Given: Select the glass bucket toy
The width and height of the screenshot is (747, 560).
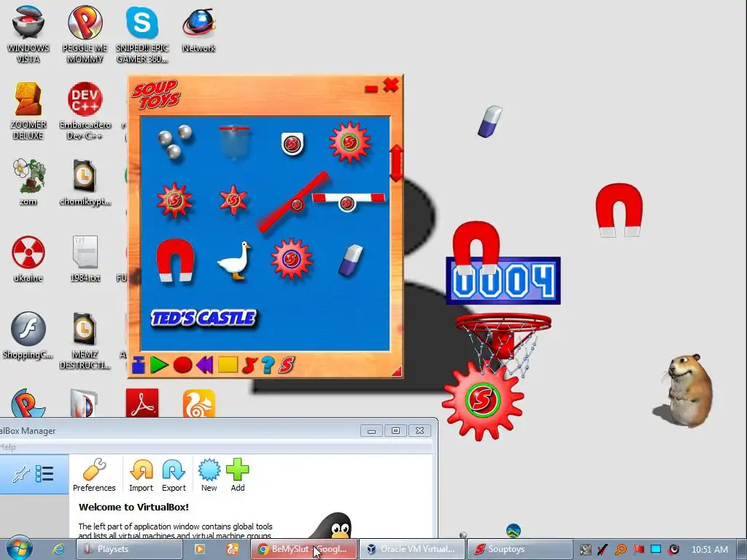Looking at the screenshot, I should pyautogui.click(x=234, y=142).
